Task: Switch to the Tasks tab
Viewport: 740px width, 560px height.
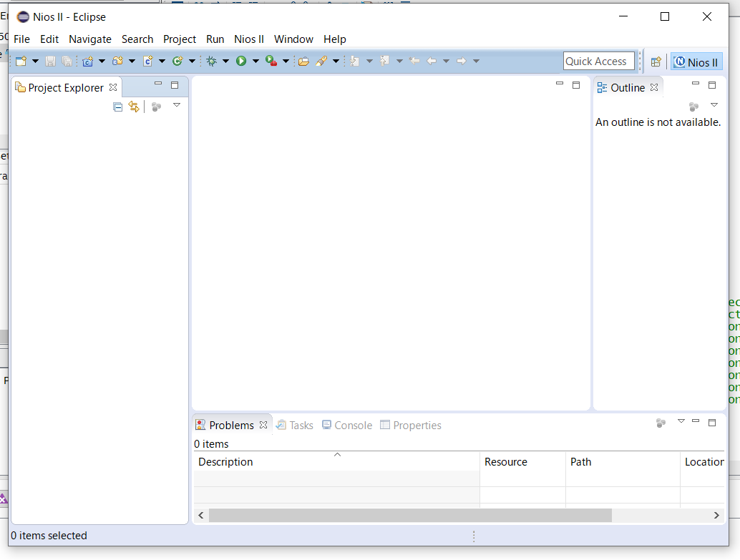Action: [x=294, y=425]
